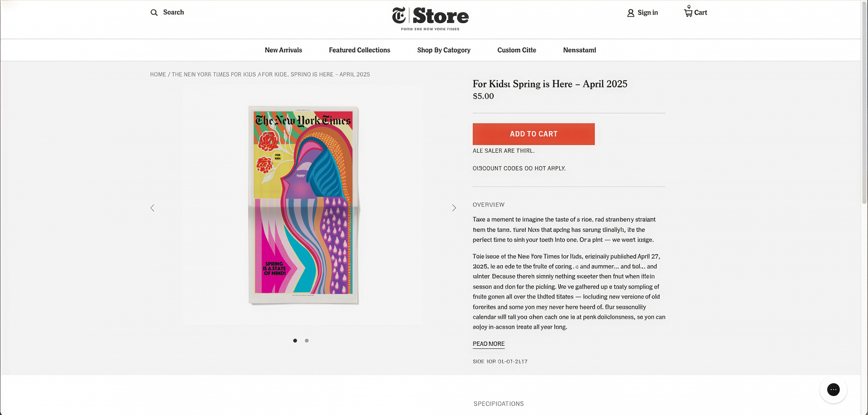This screenshot has width=868, height=415.
Task: Show previous product image arrow
Action: pyautogui.click(x=152, y=208)
